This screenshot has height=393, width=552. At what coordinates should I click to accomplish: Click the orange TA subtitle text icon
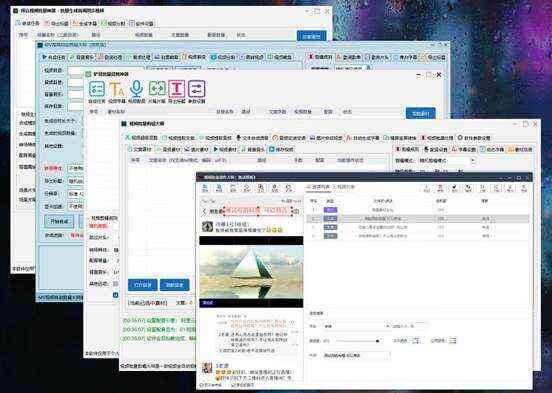(117, 89)
